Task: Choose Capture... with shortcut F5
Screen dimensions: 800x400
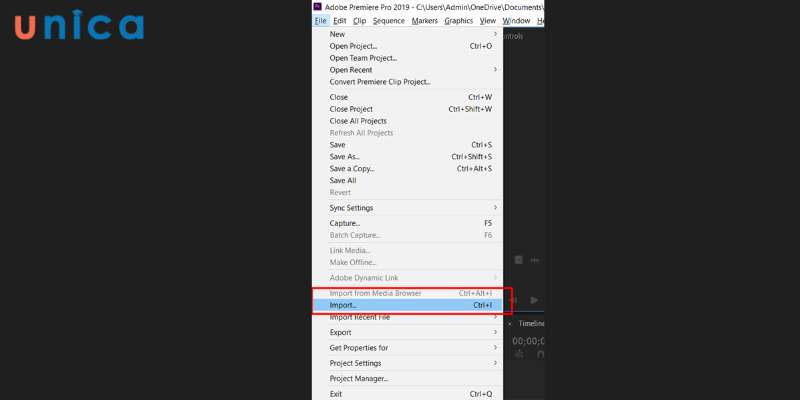Action: (407, 223)
